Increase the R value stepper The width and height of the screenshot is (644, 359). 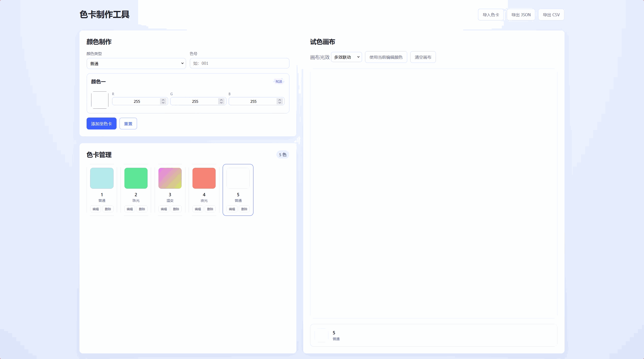pyautogui.click(x=163, y=100)
